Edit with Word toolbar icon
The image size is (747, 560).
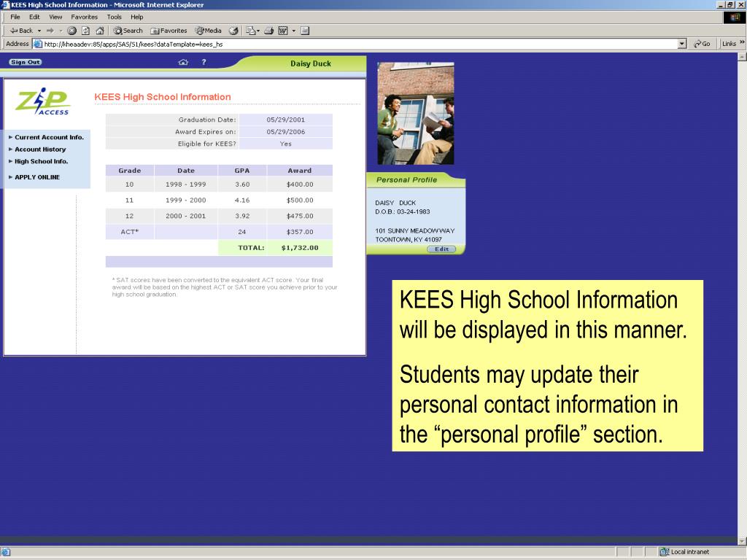pos(283,31)
